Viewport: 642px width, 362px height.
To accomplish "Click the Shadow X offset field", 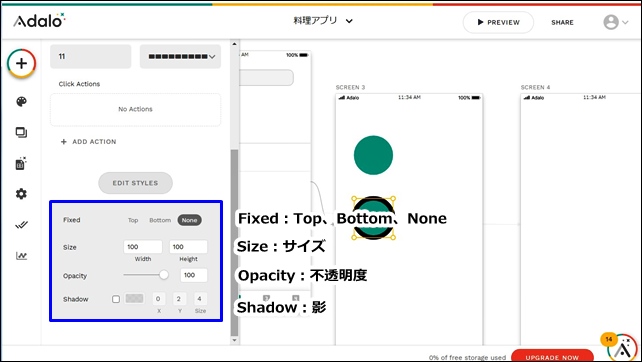I will 158,299.
